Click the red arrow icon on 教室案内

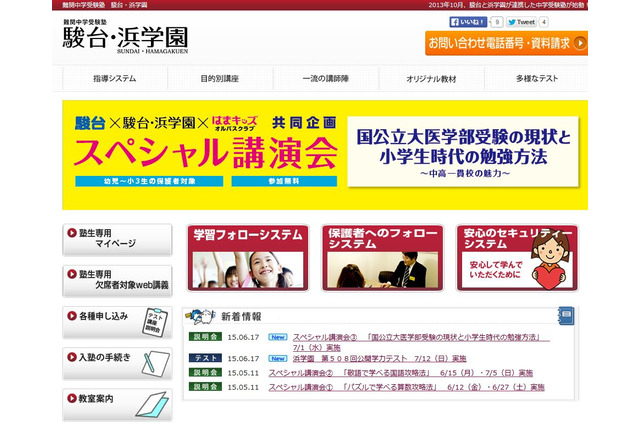point(72,398)
